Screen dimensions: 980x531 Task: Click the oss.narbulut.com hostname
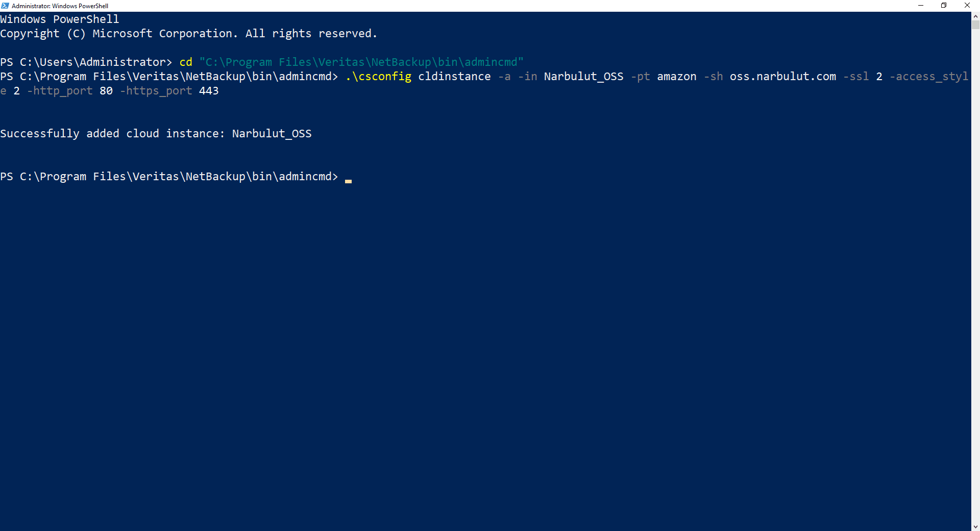[782, 77]
